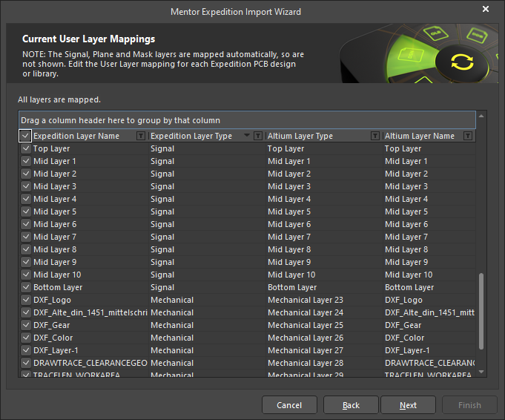Toggle the select-all checkbox in header
505x420 pixels.
25,136
